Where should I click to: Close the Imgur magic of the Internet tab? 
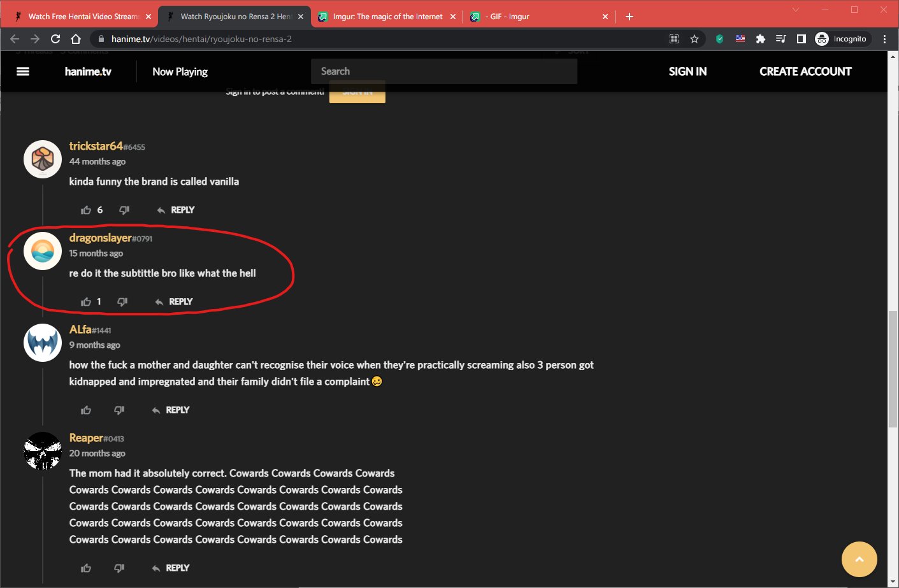click(453, 17)
